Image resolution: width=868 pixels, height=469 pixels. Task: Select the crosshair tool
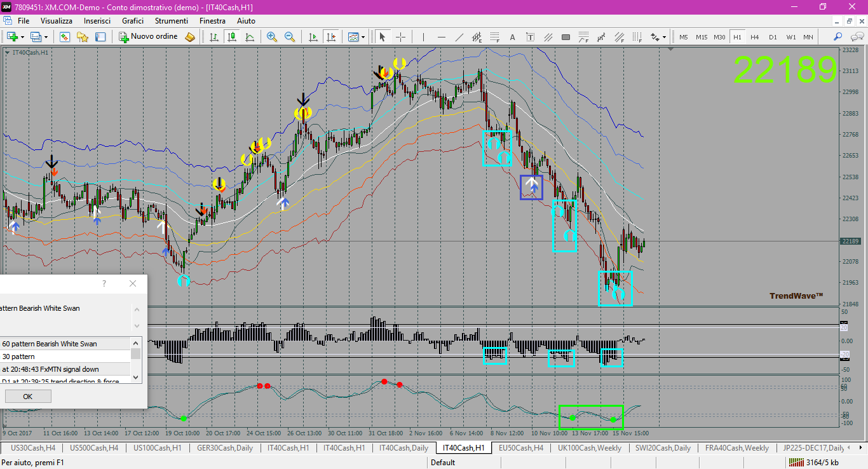pyautogui.click(x=401, y=37)
